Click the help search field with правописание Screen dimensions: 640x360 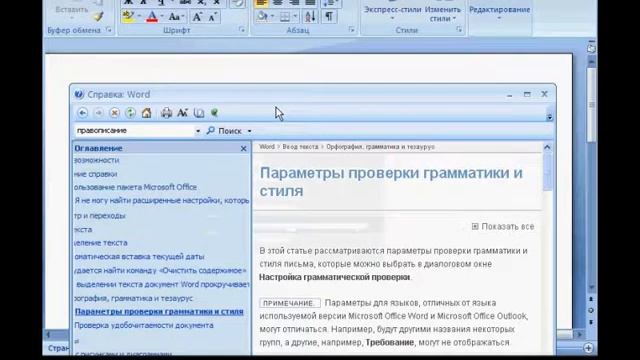134,131
